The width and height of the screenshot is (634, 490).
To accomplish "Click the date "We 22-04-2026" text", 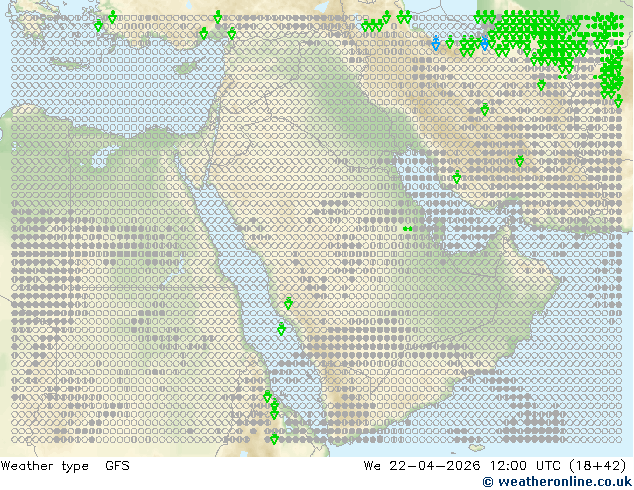I will point(422,466).
